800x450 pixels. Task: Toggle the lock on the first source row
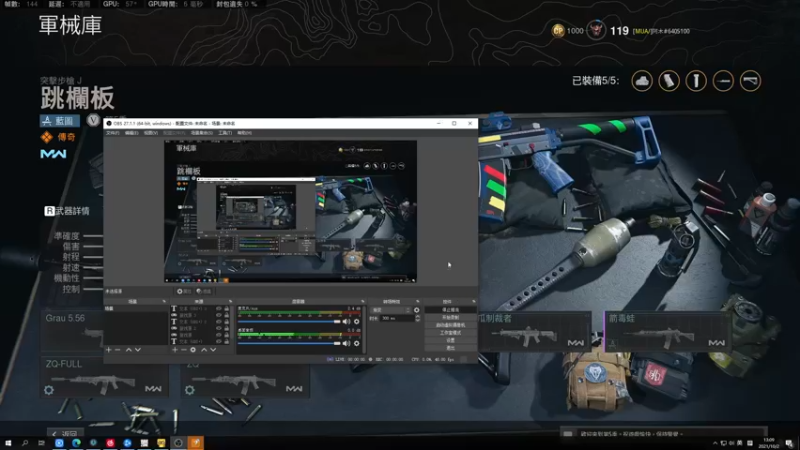227,309
